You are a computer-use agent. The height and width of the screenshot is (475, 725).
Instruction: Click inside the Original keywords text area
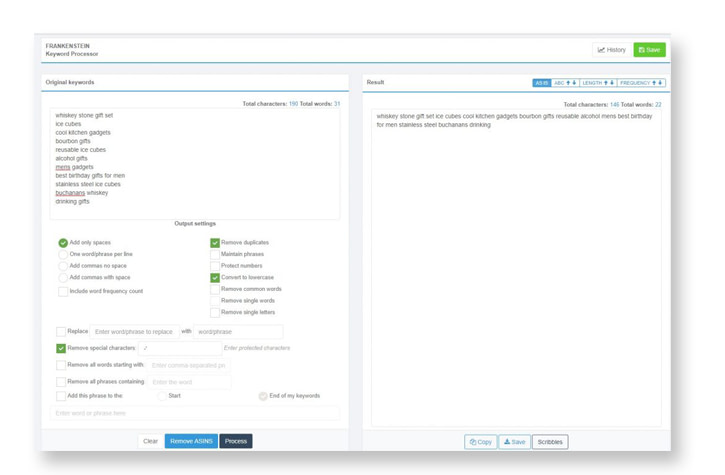tap(195, 164)
